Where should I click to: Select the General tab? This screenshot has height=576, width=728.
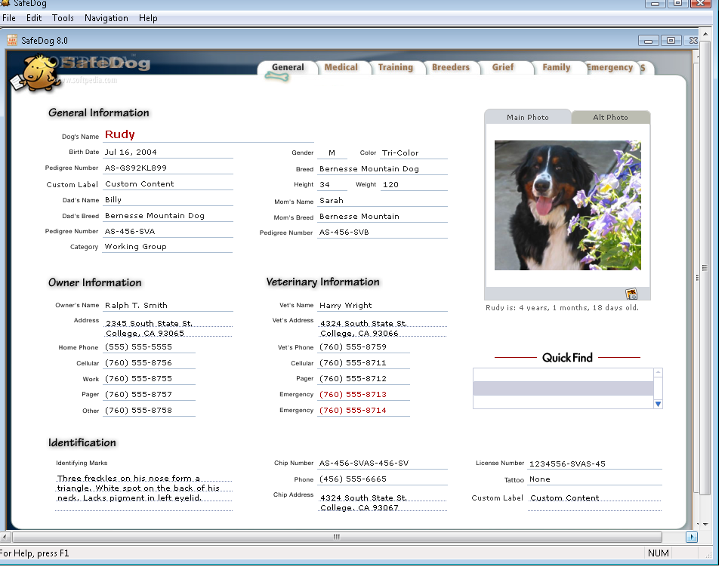click(x=288, y=67)
